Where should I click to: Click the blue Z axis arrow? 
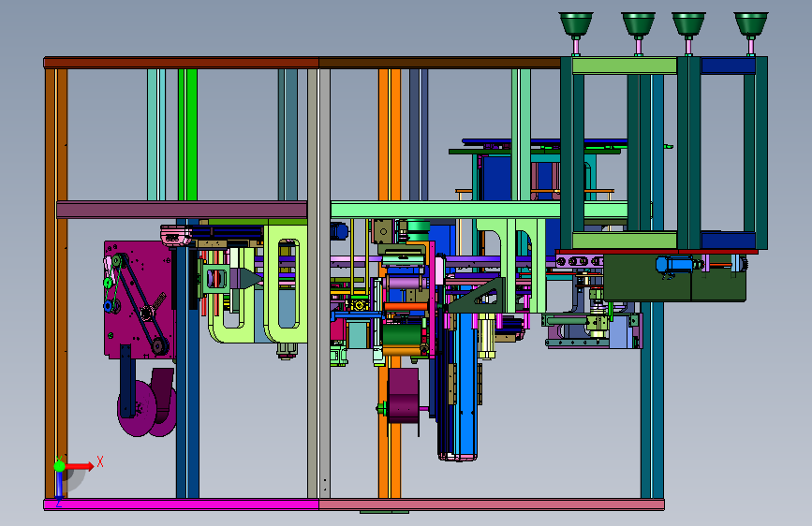(x=59, y=486)
